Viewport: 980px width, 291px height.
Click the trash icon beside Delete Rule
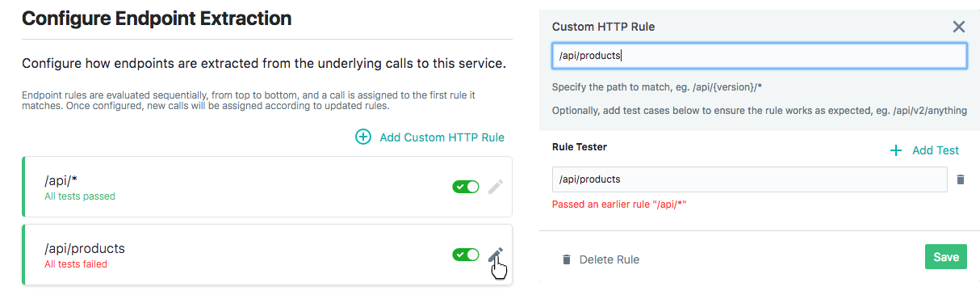coord(567,259)
